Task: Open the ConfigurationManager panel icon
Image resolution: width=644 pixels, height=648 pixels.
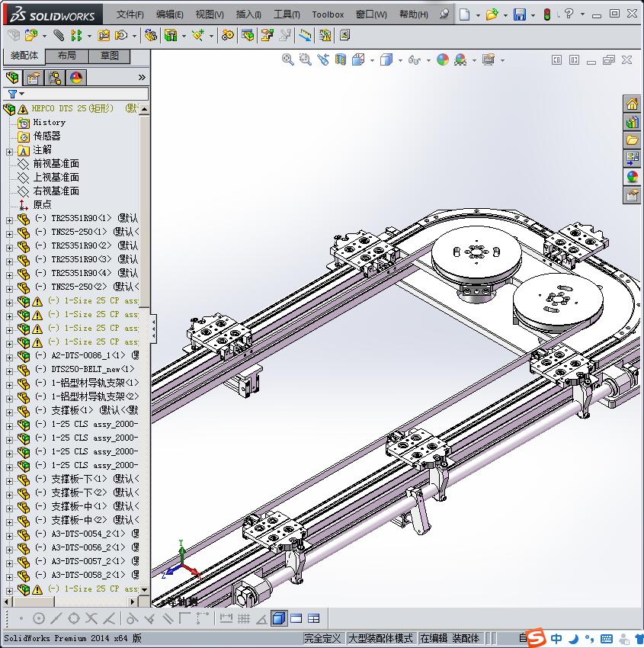Action: click(54, 78)
